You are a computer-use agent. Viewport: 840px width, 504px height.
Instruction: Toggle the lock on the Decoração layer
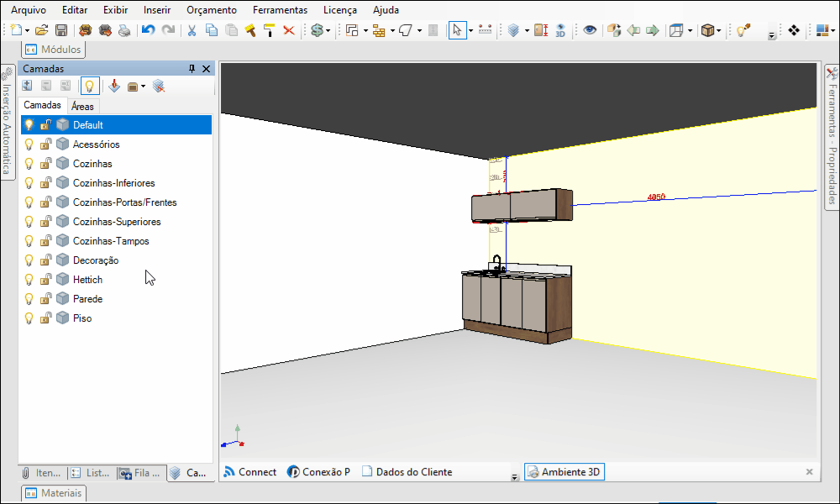pyautogui.click(x=46, y=260)
